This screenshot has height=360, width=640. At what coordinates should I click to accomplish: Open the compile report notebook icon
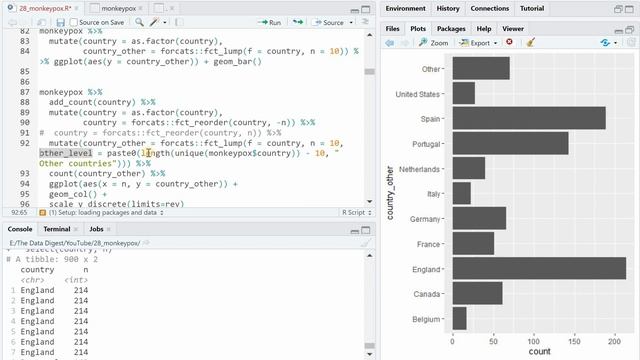179,22
